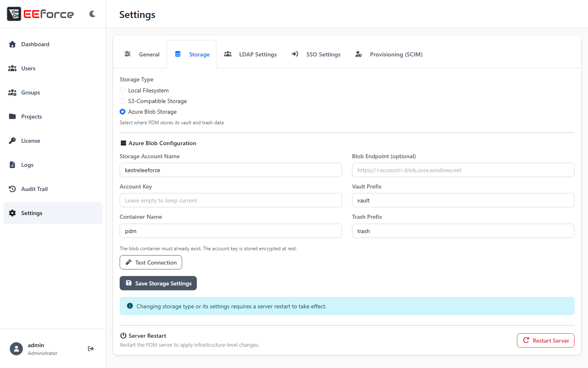This screenshot has height=368, width=588.
Task: Click the Groups sidebar icon
Action: coord(12,92)
